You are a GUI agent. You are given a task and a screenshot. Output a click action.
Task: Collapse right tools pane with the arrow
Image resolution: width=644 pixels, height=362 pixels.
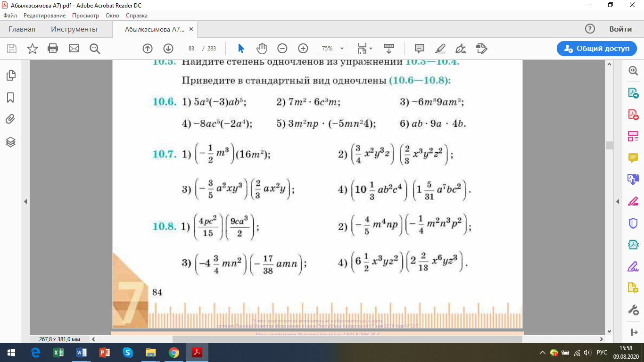click(618, 201)
